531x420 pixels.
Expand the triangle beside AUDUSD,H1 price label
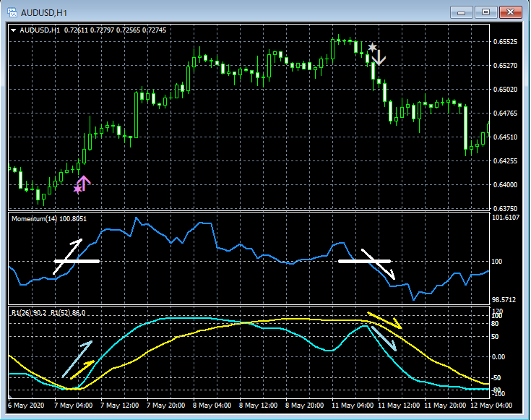pyautogui.click(x=14, y=30)
